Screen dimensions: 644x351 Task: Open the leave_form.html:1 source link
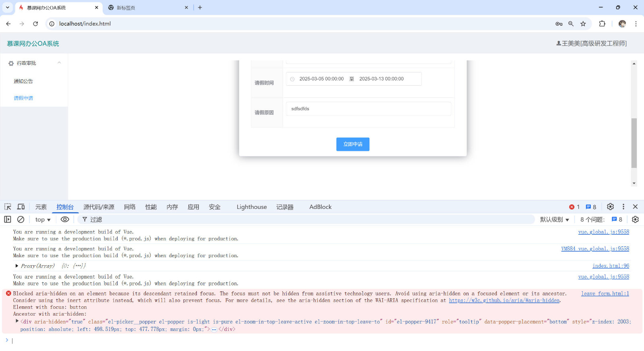tap(605, 294)
